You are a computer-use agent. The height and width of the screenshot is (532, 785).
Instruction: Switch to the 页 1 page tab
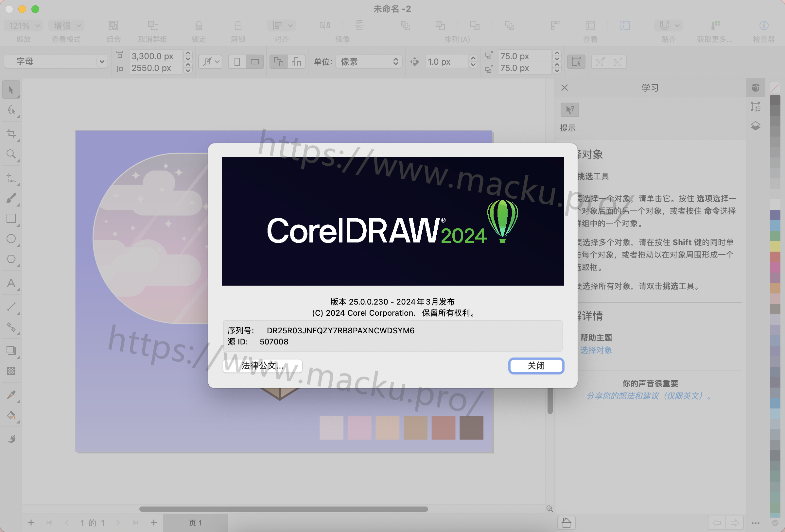(x=196, y=523)
